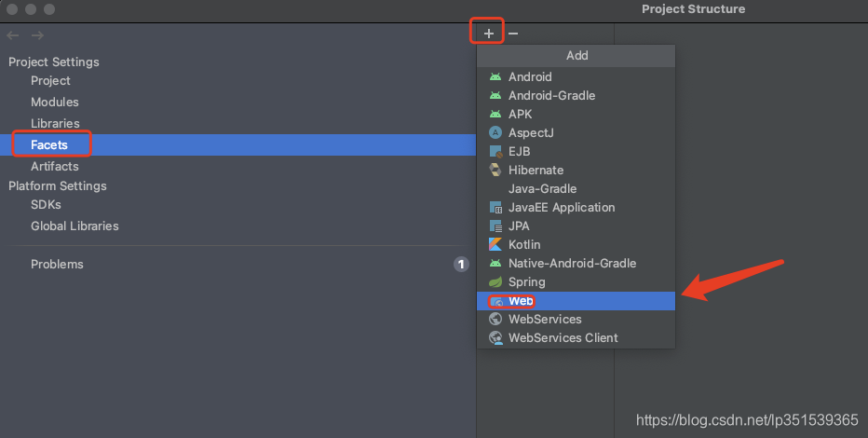868x438 pixels.
Task: Click the Android-Gradle robot icon
Action: point(495,96)
